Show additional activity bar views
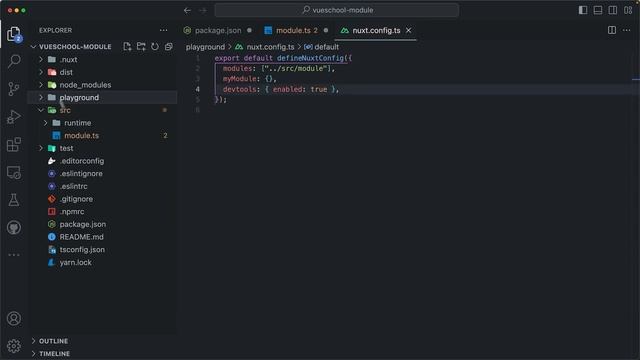The width and height of the screenshot is (640, 360). 14,255
